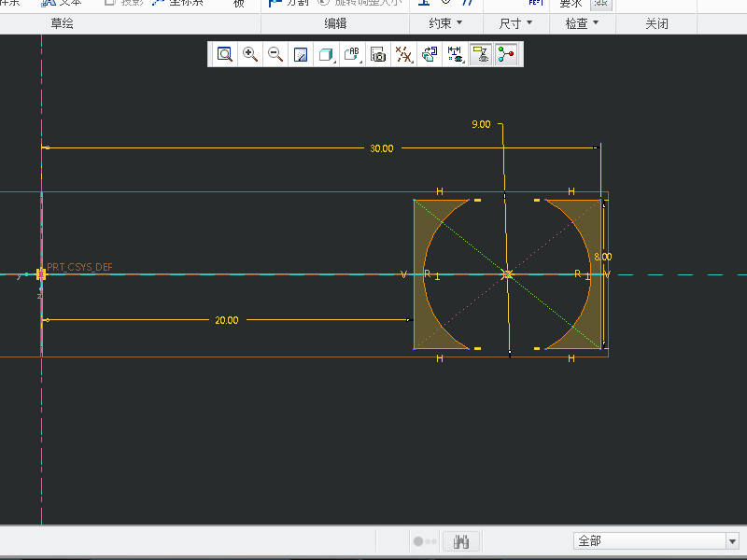Select the H constraint above left shape

tap(440, 191)
